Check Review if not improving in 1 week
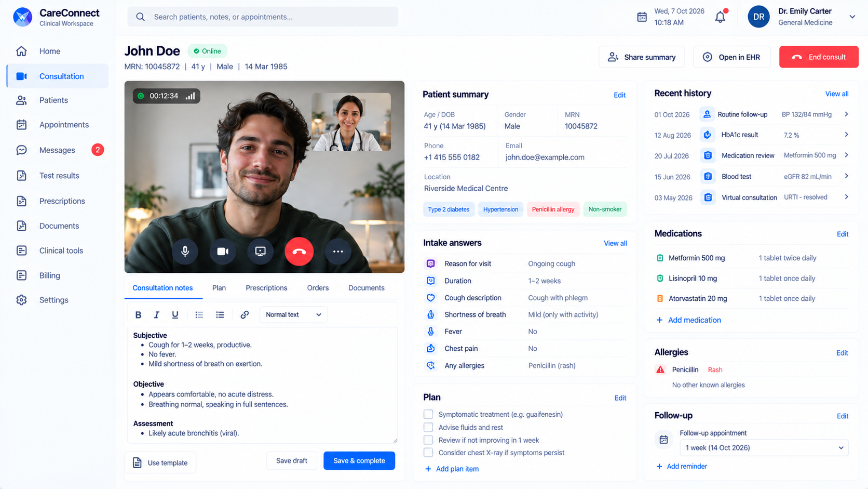Screen dimensions: 868x489 coord(428,440)
